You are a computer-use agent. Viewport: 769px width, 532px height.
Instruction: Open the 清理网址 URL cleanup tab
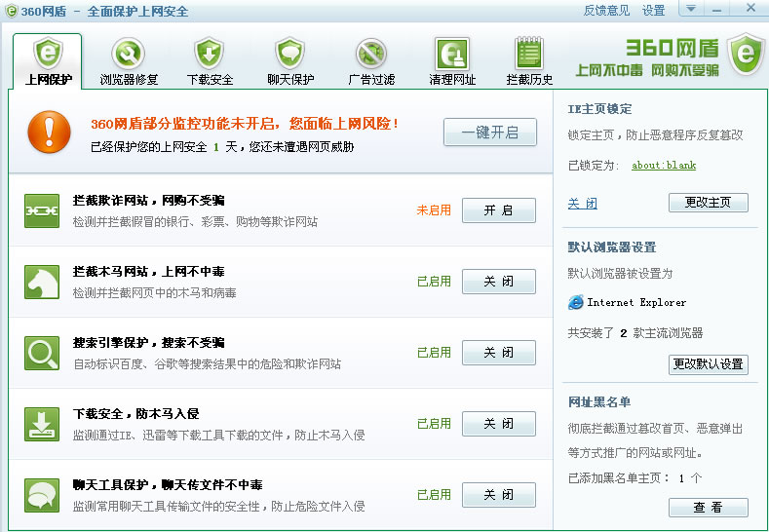click(452, 61)
